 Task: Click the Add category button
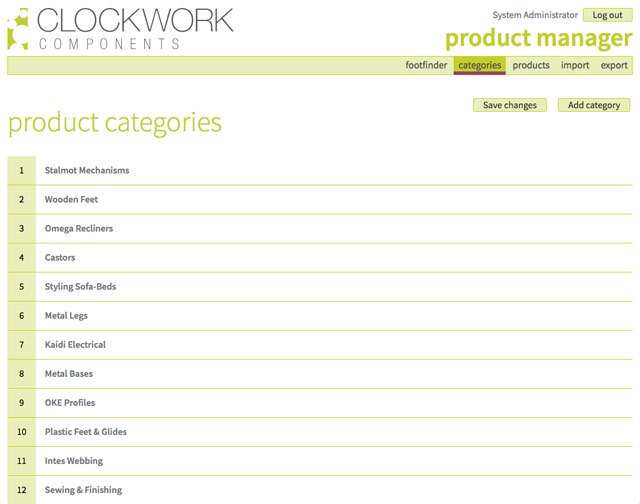pos(594,105)
